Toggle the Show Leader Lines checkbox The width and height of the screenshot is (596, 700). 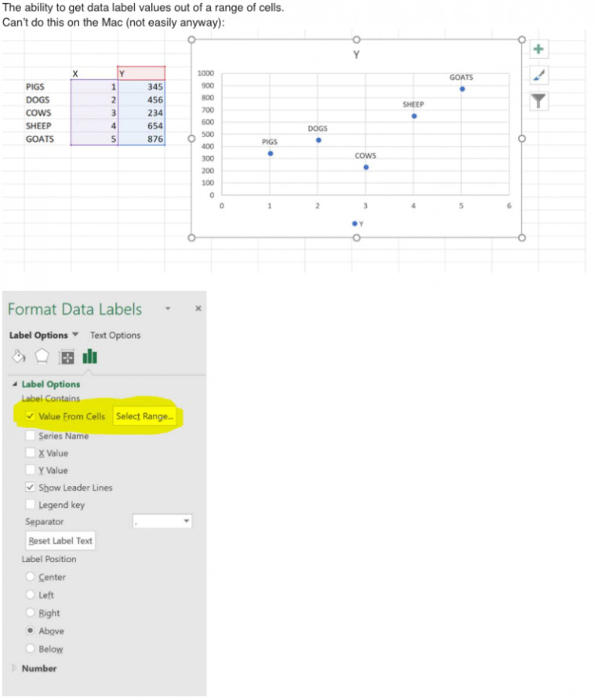pos(30,488)
